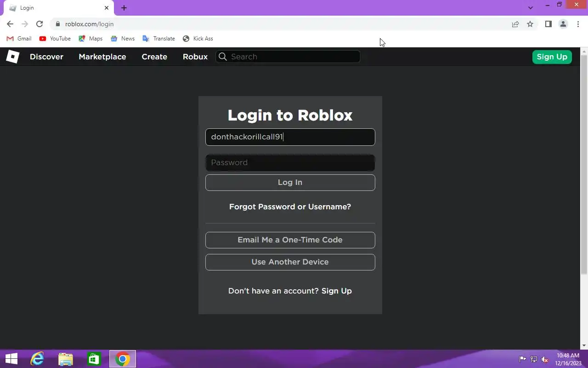Focus the Password field

pyautogui.click(x=290, y=162)
